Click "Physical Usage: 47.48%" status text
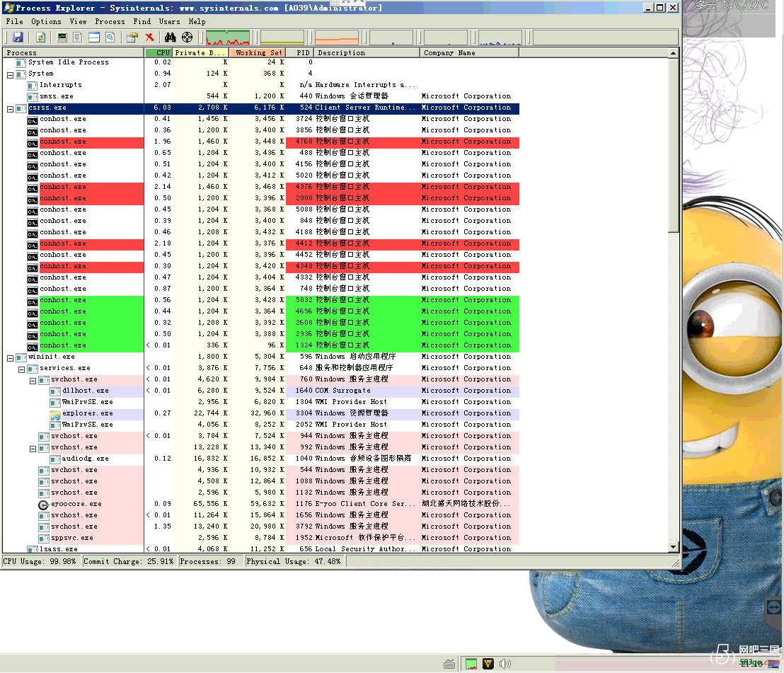This screenshot has height=673, width=784. pyautogui.click(x=294, y=561)
